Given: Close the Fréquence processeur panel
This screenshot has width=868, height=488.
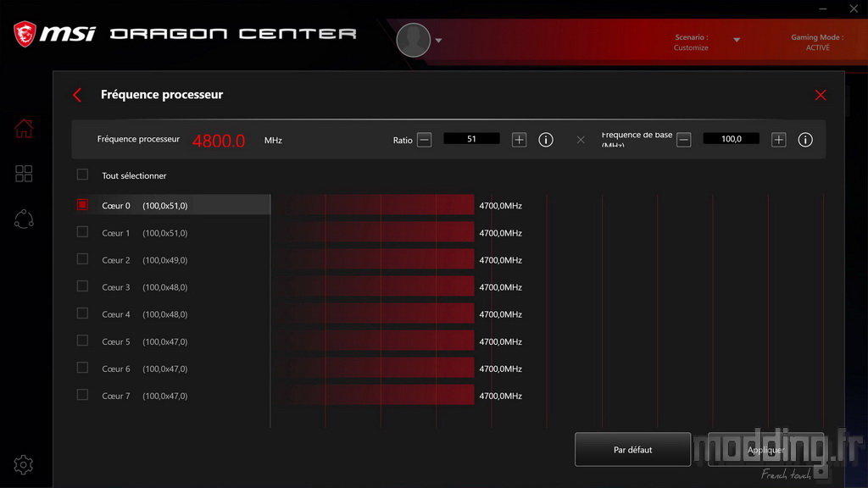Looking at the screenshot, I should 821,95.
